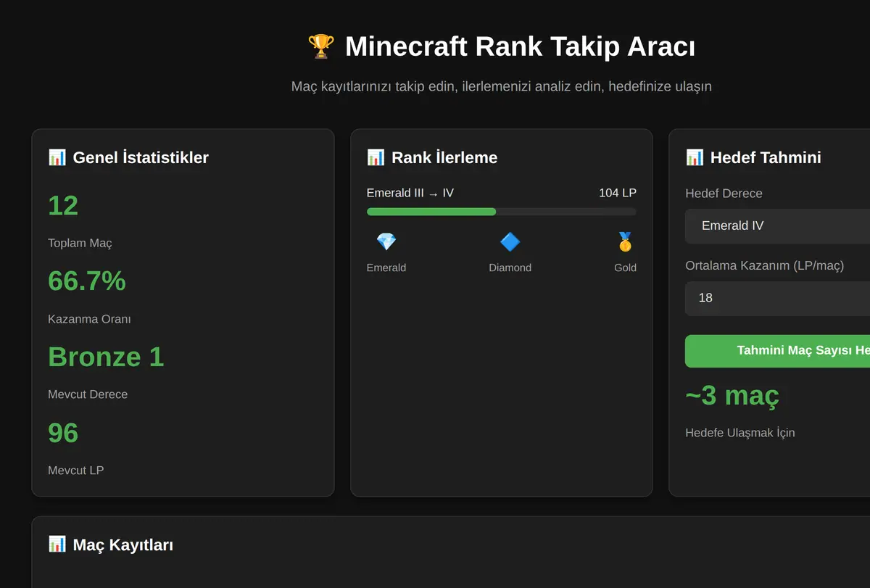The width and height of the screenshot is (870, 588).
Task: Click the Mevcut Derece label
Action: pos(88,394)
